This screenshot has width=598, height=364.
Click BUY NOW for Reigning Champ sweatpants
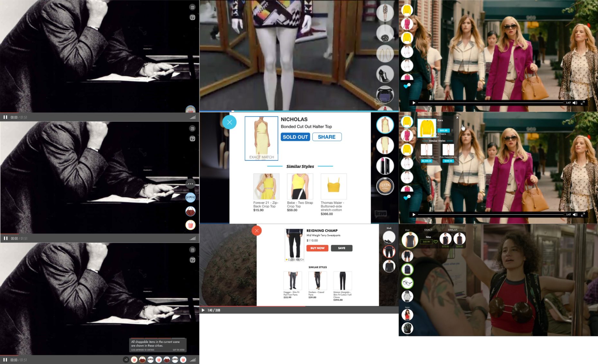tap(317, 248)
